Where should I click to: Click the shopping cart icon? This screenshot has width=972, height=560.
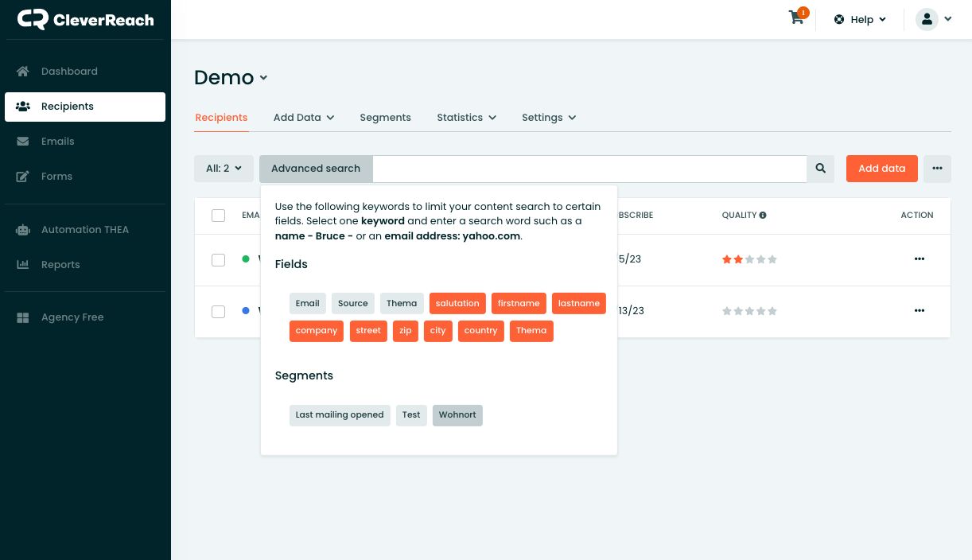(796, 18)
